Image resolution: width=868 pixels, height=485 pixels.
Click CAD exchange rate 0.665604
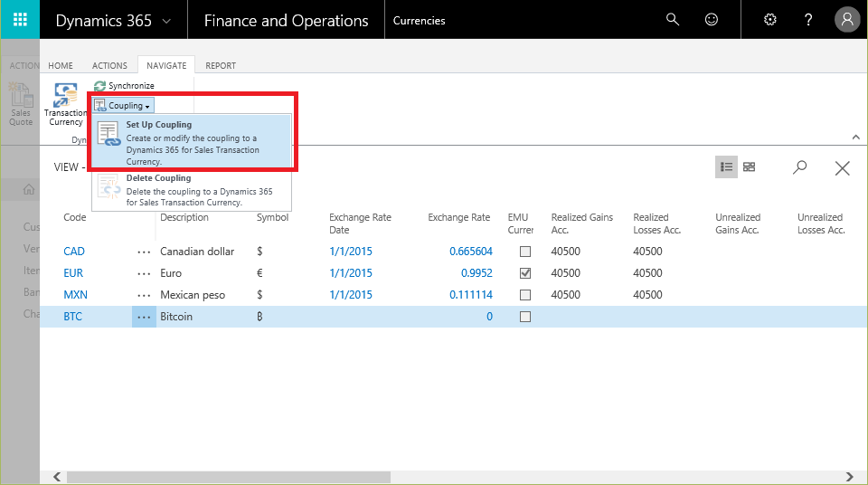pyautogui.click(x=470, y=252)
